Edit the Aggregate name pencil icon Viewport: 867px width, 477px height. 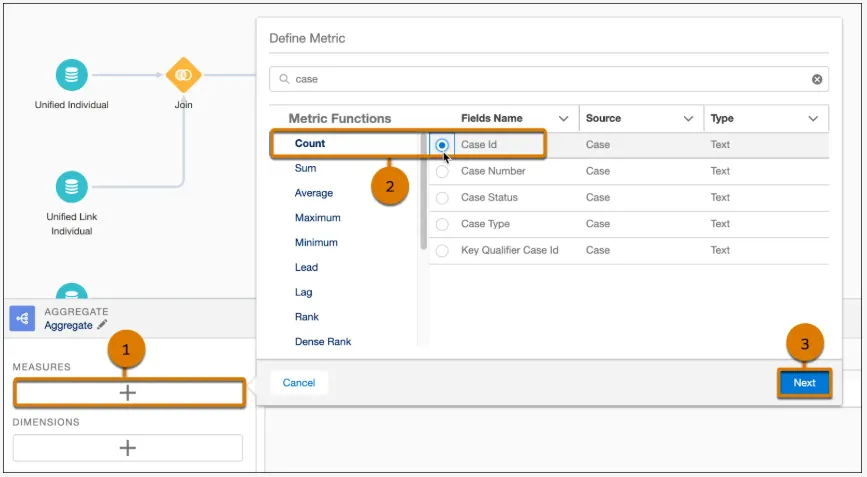click(102, 325)
